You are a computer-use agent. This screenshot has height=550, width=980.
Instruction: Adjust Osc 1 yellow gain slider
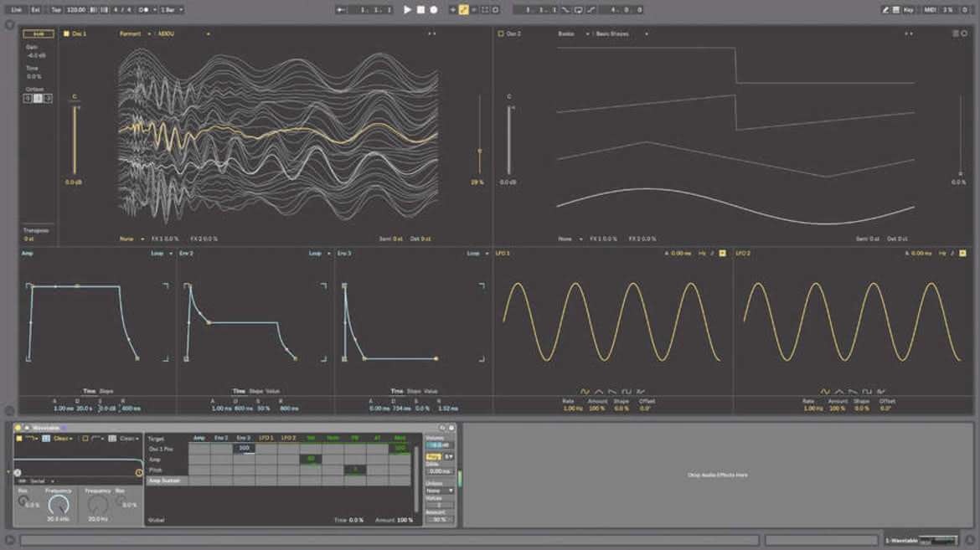[75, 141]
